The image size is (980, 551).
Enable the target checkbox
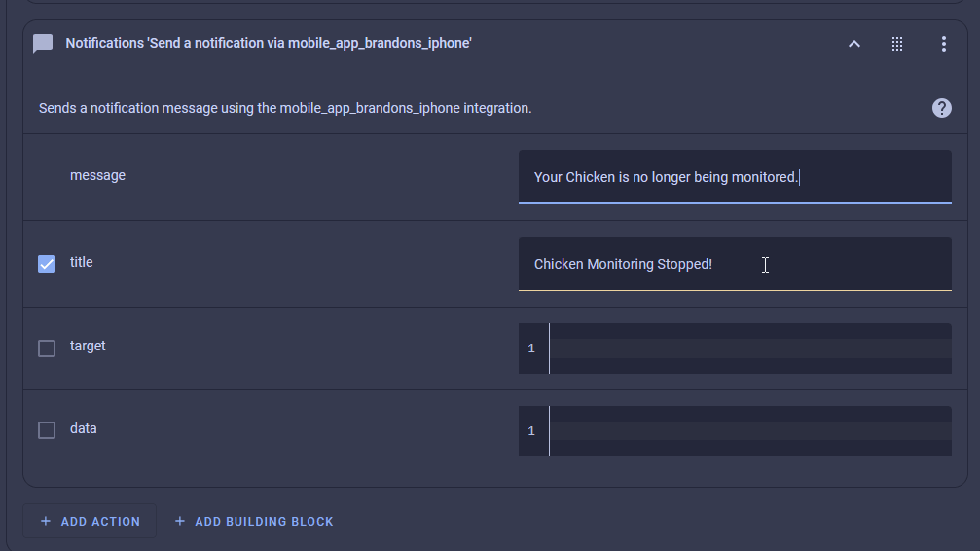pos(47,348)
